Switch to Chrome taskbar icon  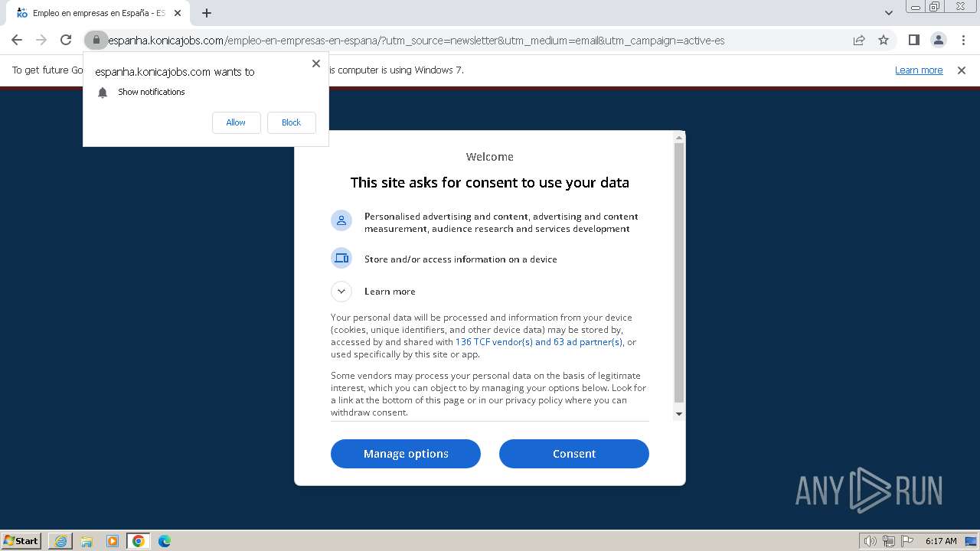pos(139,541)
